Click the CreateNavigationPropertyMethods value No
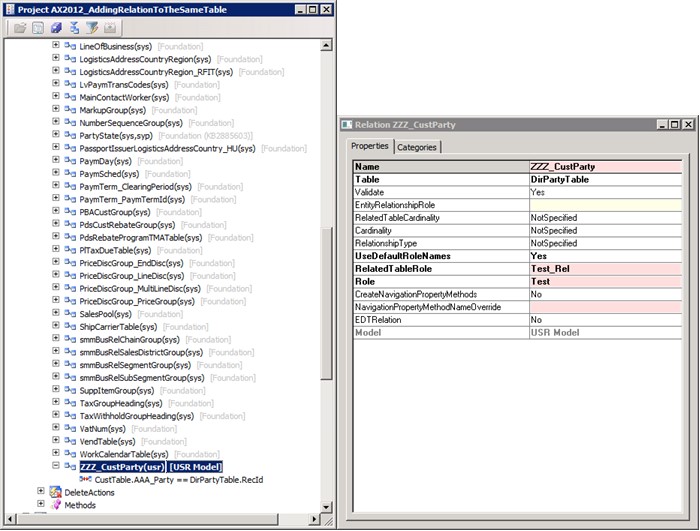 point(605,294)
